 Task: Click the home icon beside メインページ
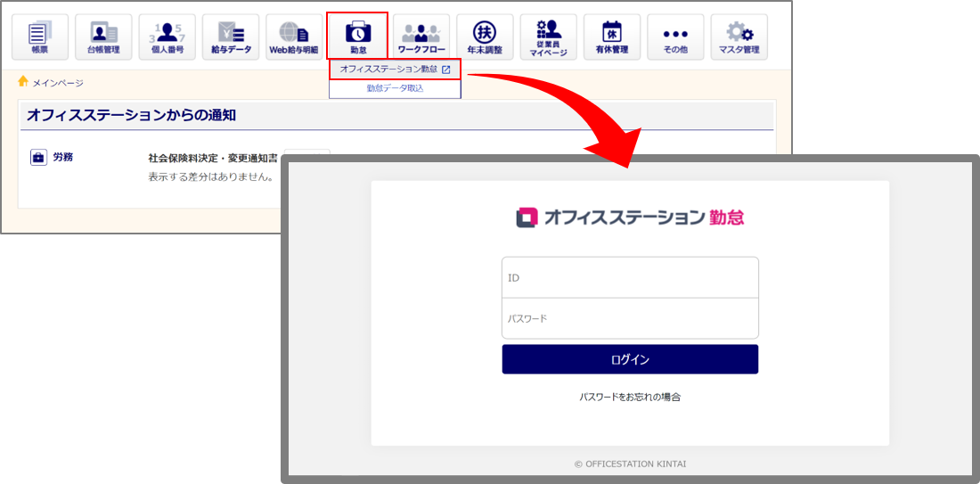click(x=23, y=81)
